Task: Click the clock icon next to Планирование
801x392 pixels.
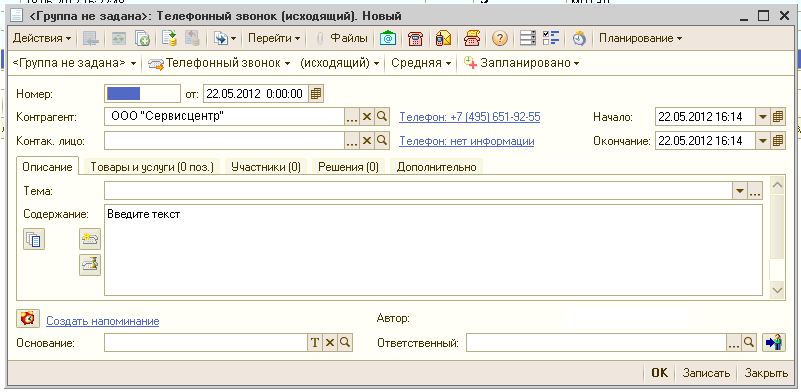Action: 579,38
